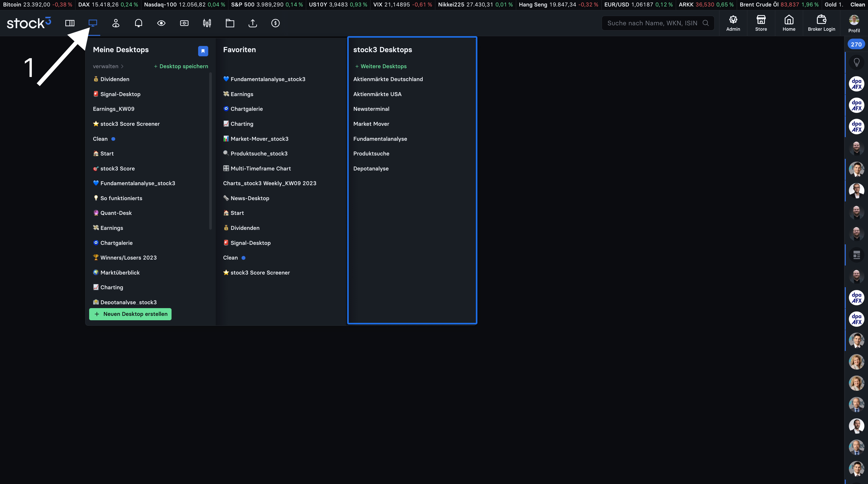Open Market Mover stock3 desktop
The width and height of the screenshot is (868, 484).
point(371,124)
